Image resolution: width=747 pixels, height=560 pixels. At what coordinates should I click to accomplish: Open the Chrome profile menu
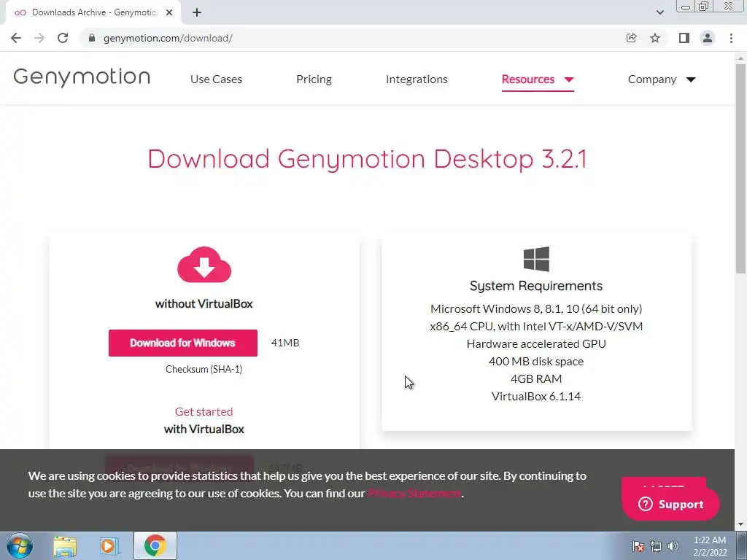pyautogui.click(x=708, y=38)
